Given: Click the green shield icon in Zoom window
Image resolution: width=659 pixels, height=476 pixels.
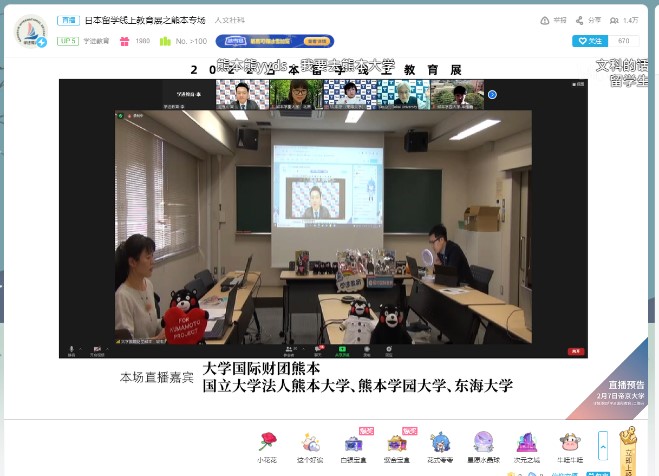Looking at the screenshot, I should coord(121,116).
